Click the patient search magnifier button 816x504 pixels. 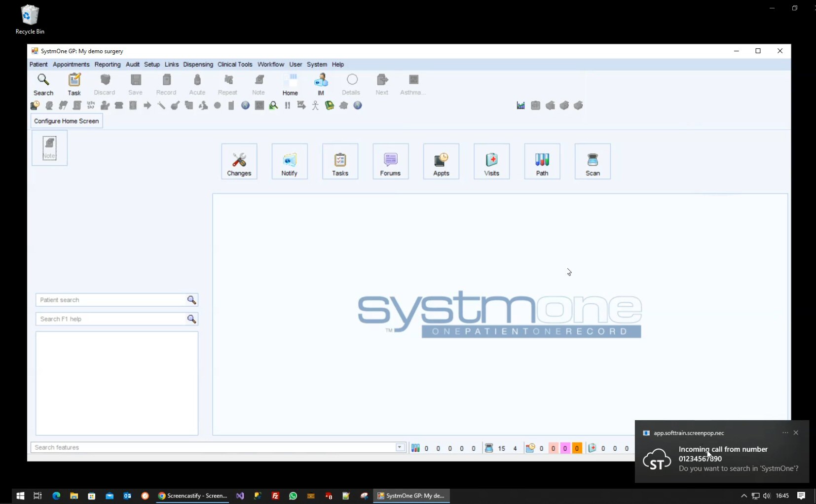tap(191, 300)
